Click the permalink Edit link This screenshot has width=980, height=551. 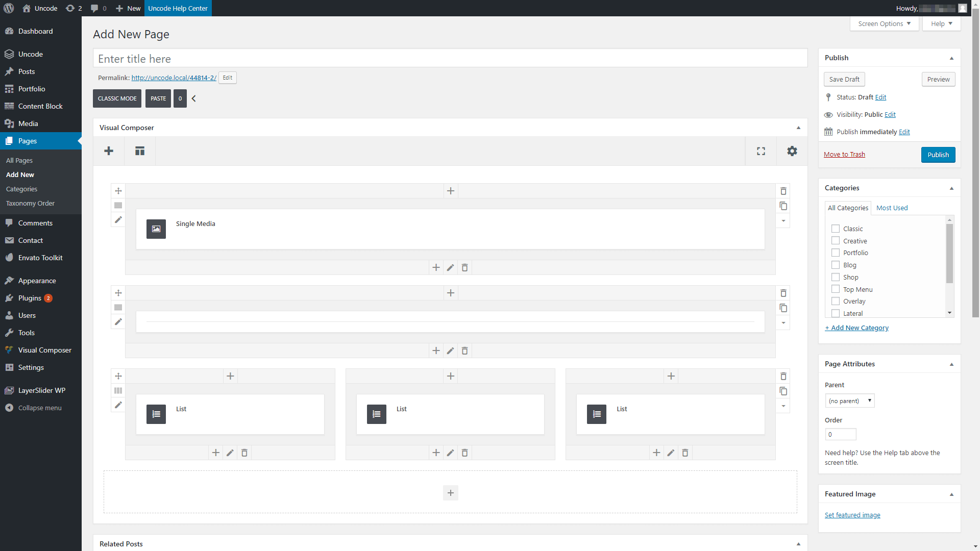pos(228,78)
